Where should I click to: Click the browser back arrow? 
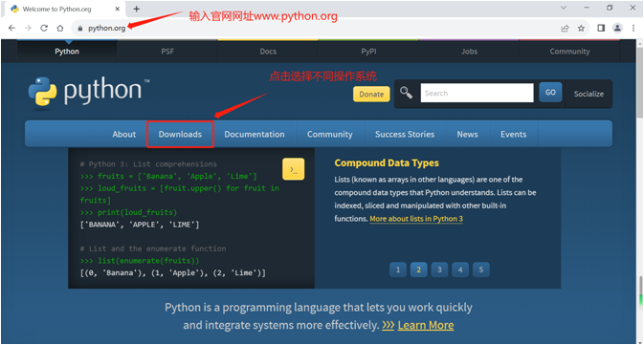point(11,28)
